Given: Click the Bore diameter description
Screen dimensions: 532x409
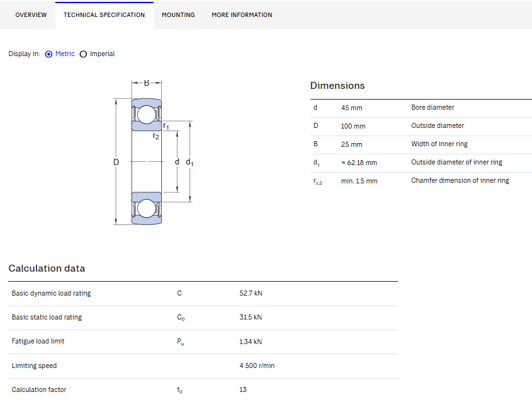Looking at the screenshot, I should pos(433,107).
